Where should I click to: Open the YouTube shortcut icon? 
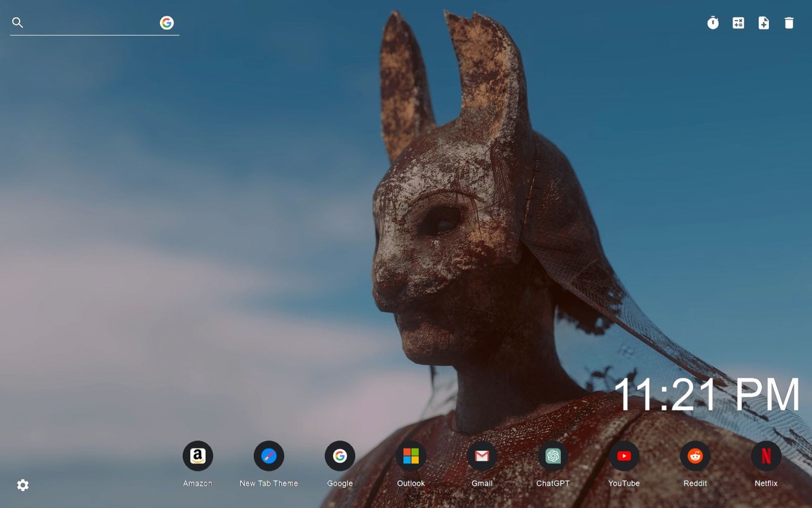coord(624,456)
